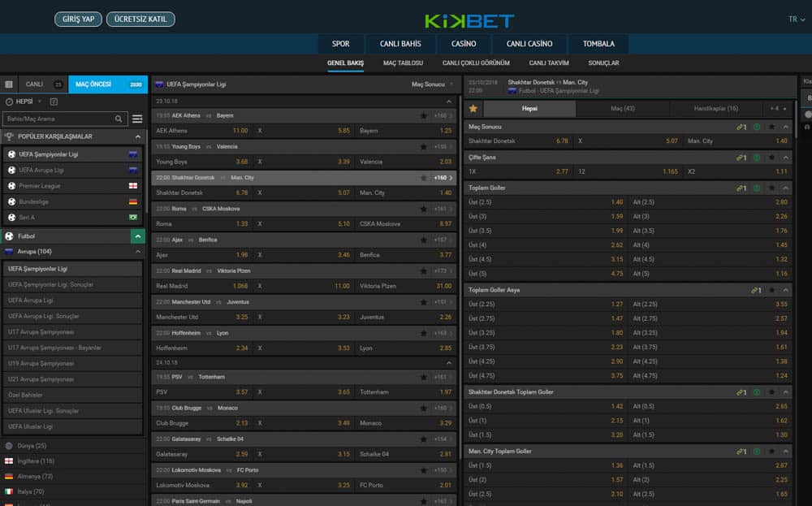Open the CANLI BAHİS menu
This screenshot has height=506, width=812.
[x=400, y=44]
